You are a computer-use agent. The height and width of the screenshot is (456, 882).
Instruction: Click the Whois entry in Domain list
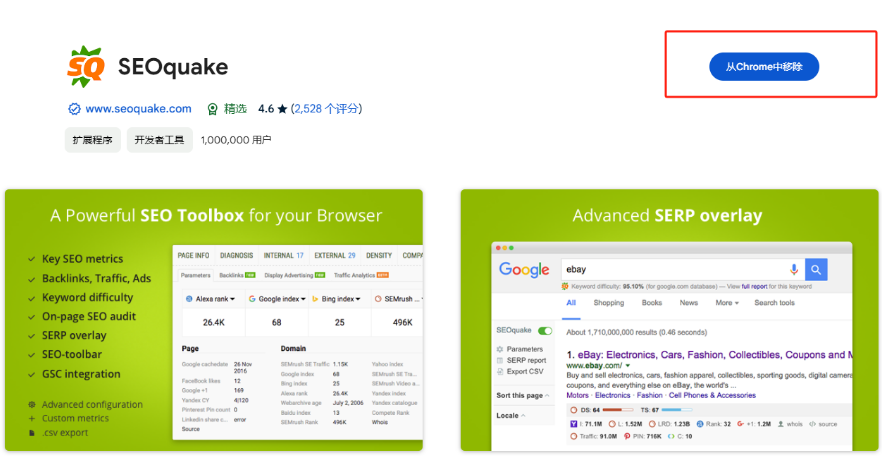(380, 422)
